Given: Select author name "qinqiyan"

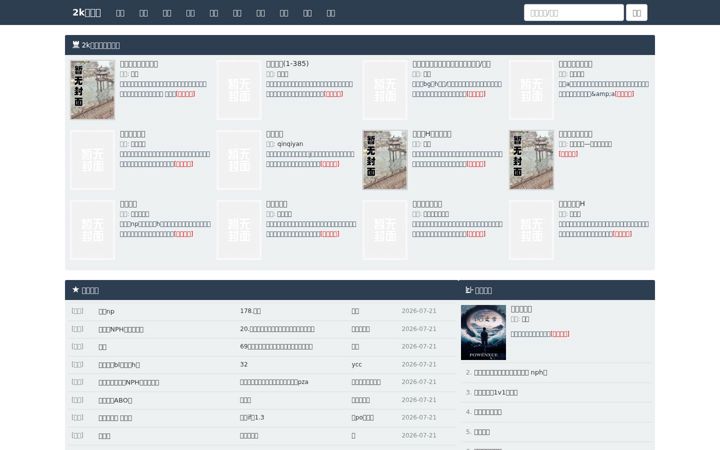Looking at the screenshot, I should click(x=290, y=144).
